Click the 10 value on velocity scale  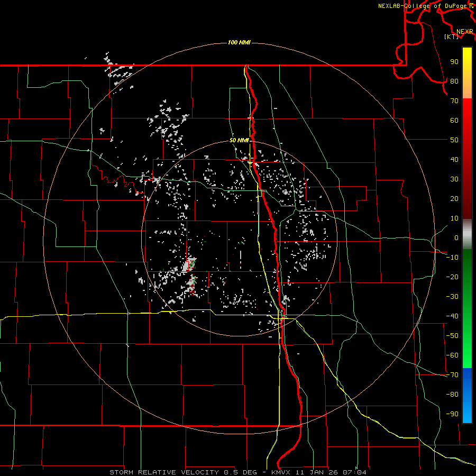pos(454,218)
